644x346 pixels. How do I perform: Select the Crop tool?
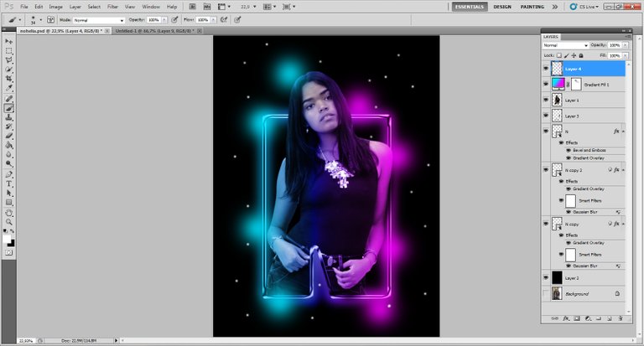(x=8, y=79)
